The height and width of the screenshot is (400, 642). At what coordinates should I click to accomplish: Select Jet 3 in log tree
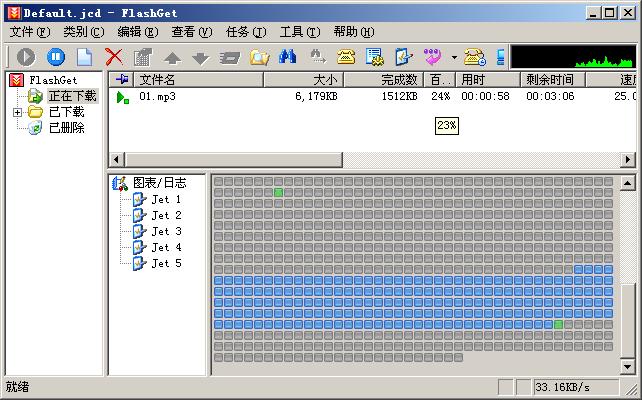click(166, 232)
